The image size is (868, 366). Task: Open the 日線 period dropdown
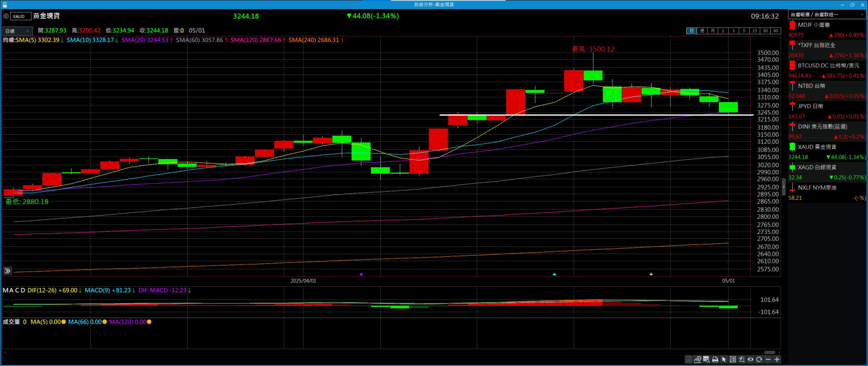click(x=17, y=31)
